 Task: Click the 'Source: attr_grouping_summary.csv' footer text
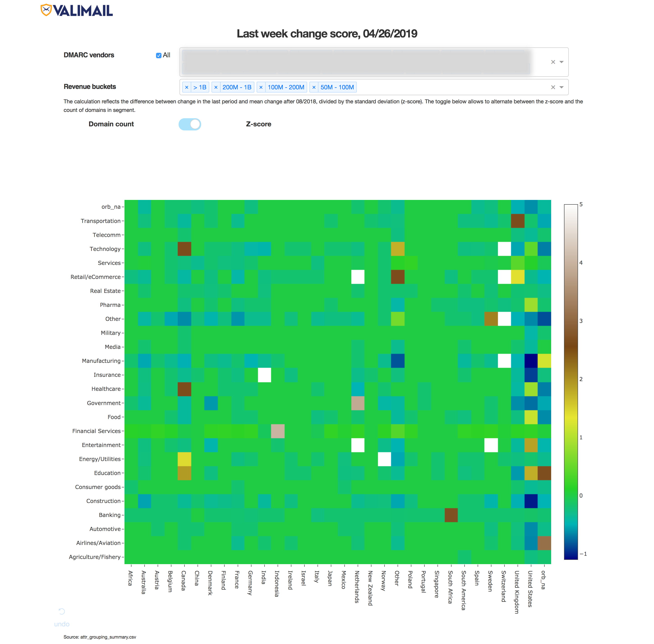(x=100, y=637)
